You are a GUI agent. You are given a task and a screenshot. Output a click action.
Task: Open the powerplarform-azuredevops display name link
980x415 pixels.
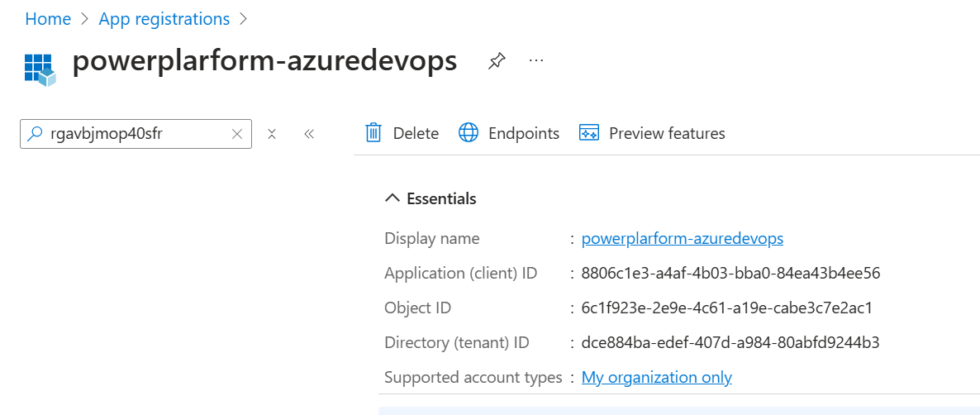tap(683, 239)
